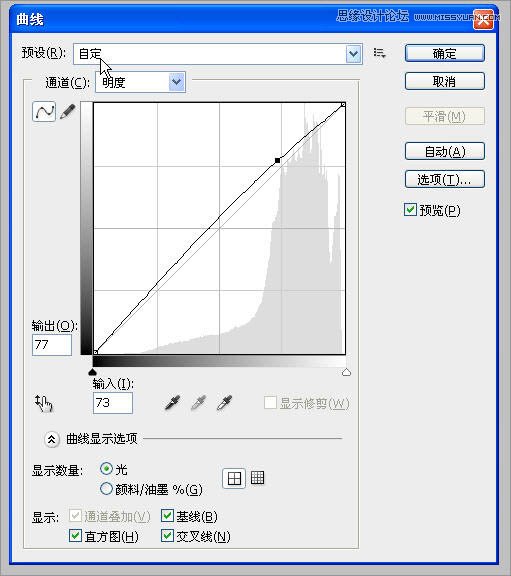Pick the white point eyedropper
This screenshot has width=511, height=576.
click(224, 403)
